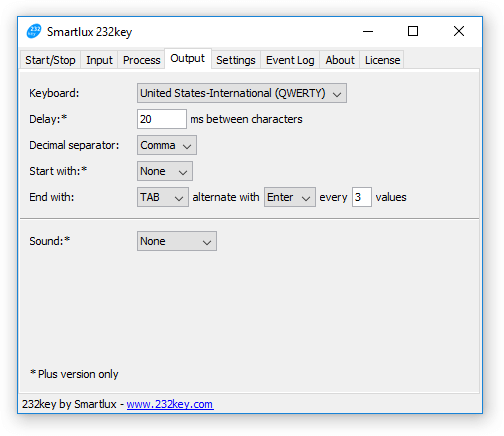Click the 232key app icon in title bar

(x=34, y=31)
